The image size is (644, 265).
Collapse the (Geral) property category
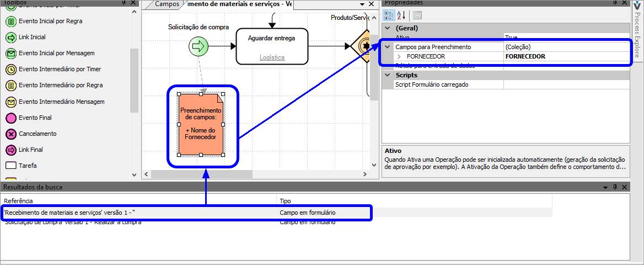(x=388, y=28)
